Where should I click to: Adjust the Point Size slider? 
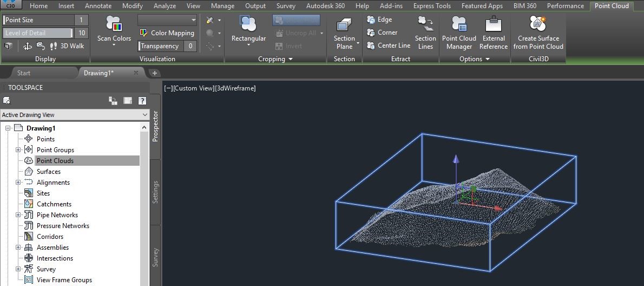[x=38, y=20]
